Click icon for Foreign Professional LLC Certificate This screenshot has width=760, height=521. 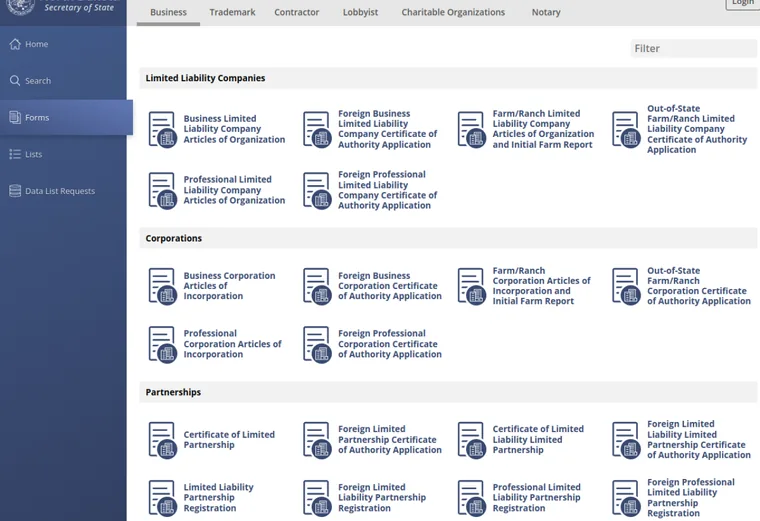tap(317, 190)
